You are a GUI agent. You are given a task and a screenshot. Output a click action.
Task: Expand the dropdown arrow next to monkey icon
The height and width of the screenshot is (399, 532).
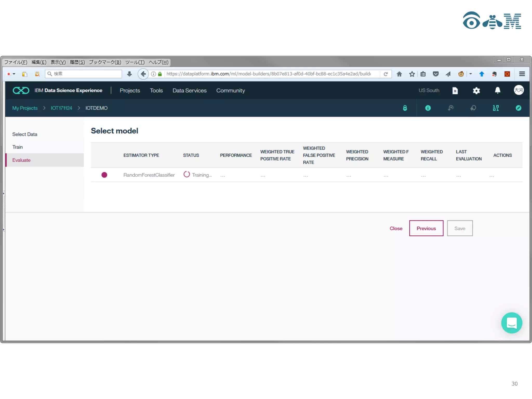(x=470, y=74)
